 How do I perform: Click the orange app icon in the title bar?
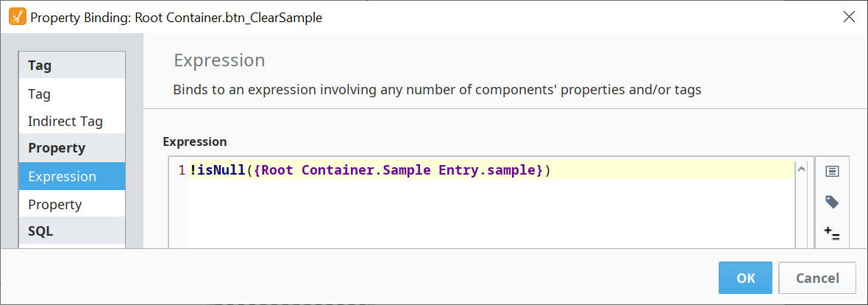[18, 17]
